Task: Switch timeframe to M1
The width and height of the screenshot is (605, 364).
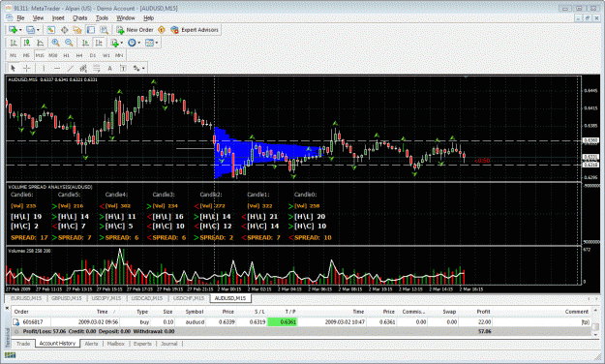Action: (14, 55)
